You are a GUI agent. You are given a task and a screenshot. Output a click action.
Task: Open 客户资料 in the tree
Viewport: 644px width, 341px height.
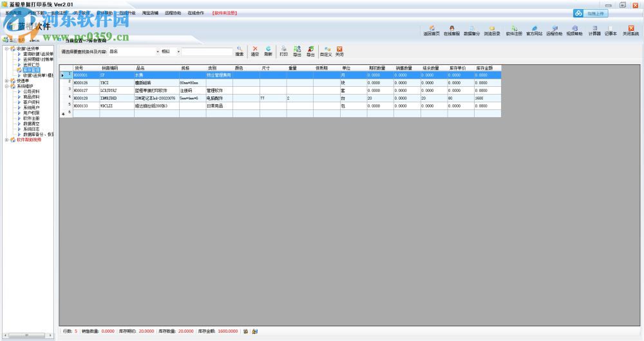click(x=31, y=102)
